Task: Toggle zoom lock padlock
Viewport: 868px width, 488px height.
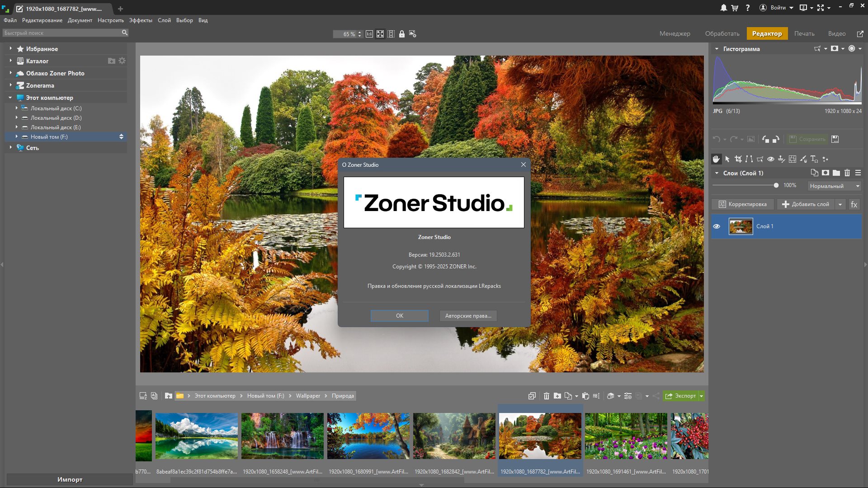Action: click(402, 34)
